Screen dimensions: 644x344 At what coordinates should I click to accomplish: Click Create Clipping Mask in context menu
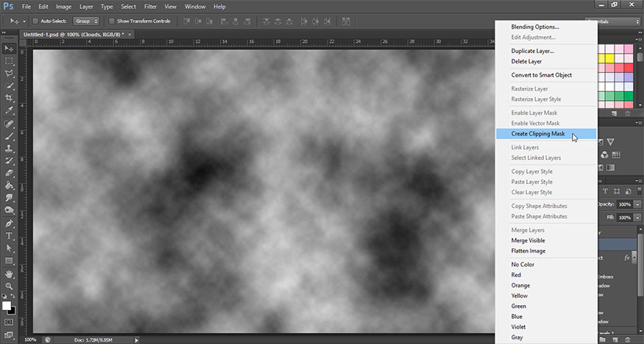pyautogui.click(x=538, y=134)
